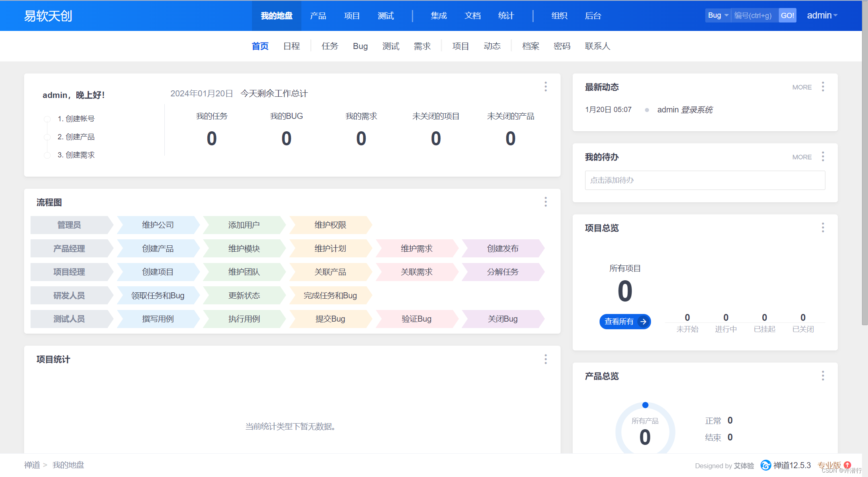This screenshot has width=868, height=477.
Task: Switch to Bug sub-tab
Action: tap(360, 46)
